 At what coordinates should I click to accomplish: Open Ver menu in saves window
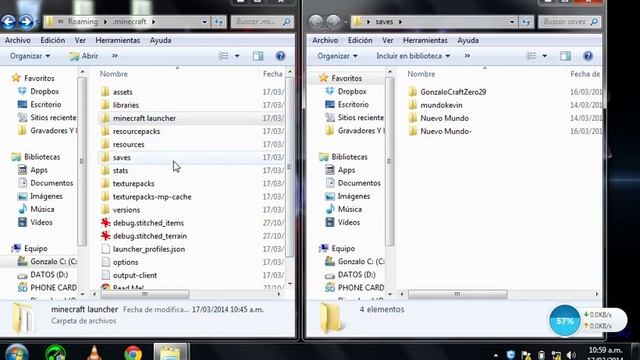click(x=388, y=40)
